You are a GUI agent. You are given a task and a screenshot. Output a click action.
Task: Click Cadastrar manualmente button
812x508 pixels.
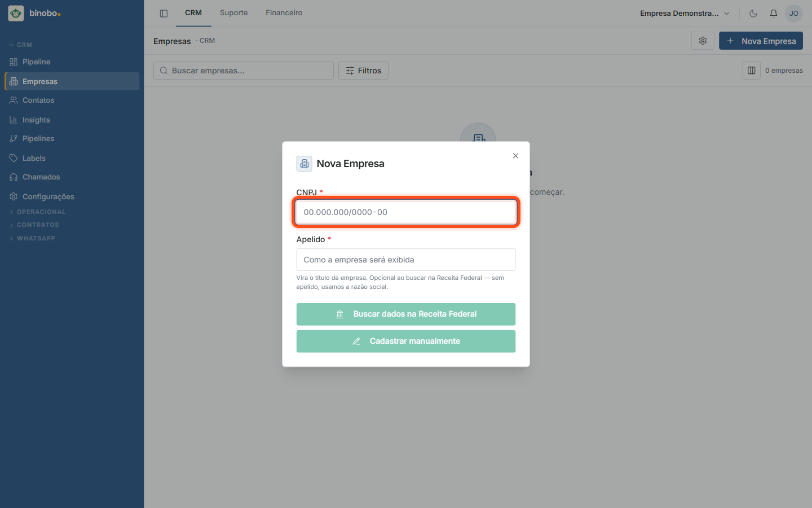point(406,341)
